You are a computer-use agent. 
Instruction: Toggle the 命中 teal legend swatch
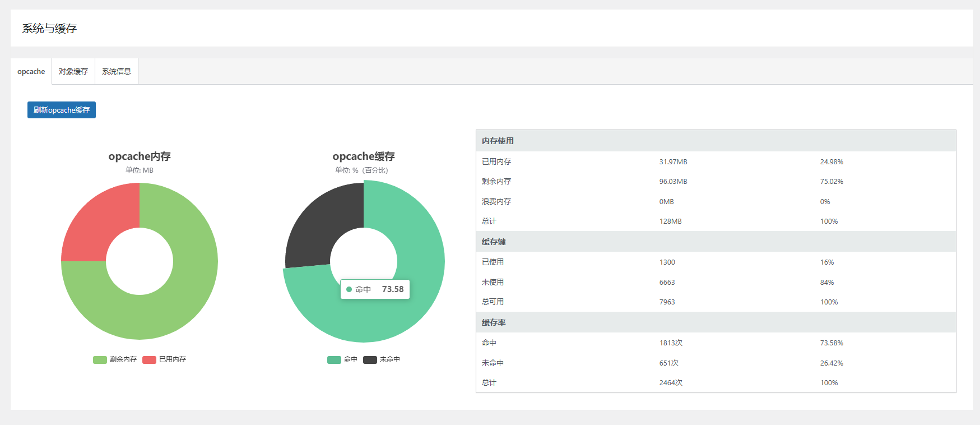(334, 359)
